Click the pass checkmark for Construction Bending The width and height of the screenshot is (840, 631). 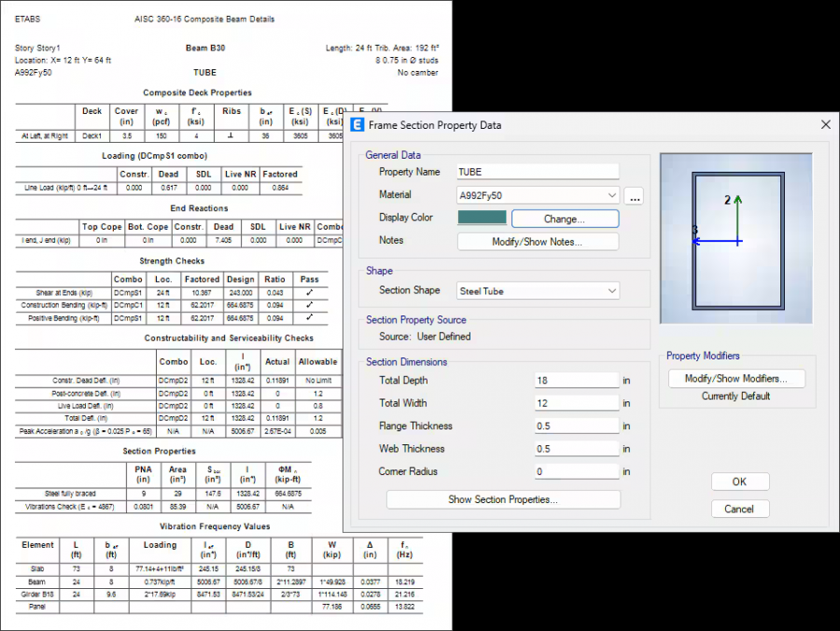[309, 305]
